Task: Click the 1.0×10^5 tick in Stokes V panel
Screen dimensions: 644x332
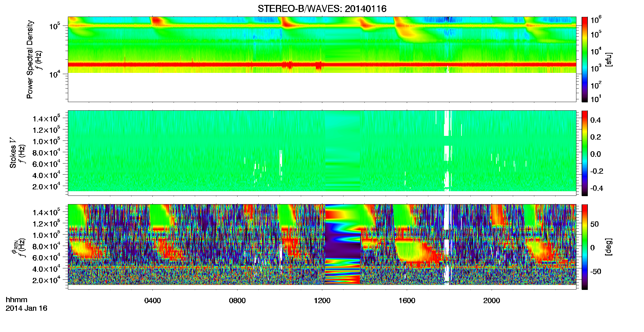Action: tap(47, 141)
